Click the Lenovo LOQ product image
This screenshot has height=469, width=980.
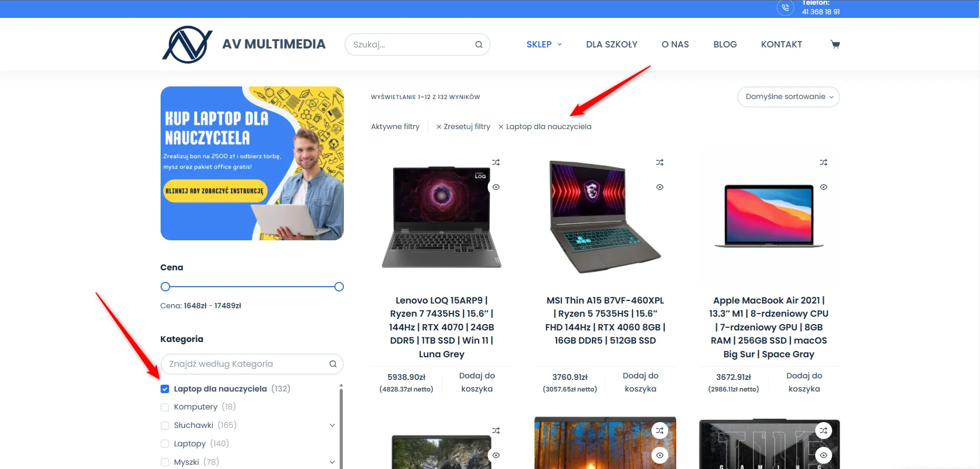[x=441, y=217]
